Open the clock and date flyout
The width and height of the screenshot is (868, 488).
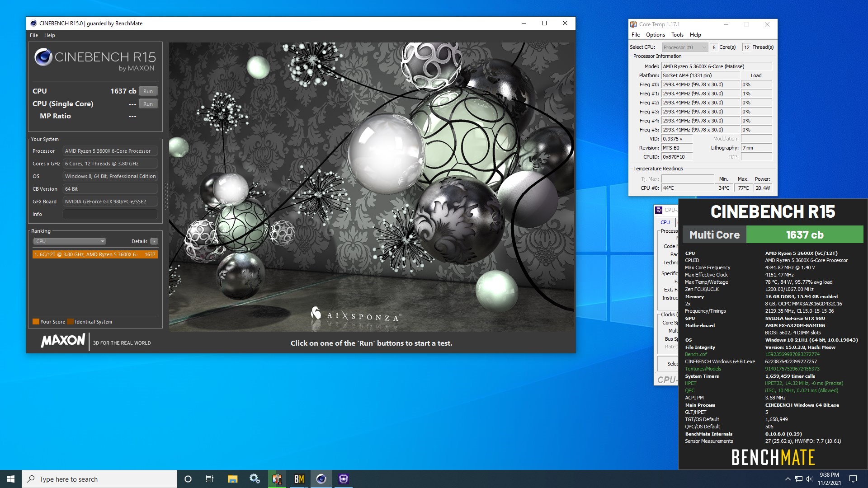coord(829,479)
